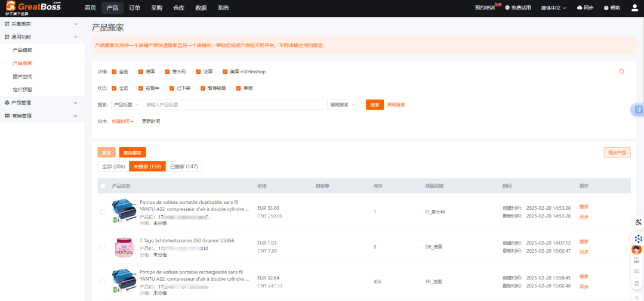This screenshot has width=644, height=301.
Task: Expand the 产品管理 sidebar section
Action: pos(42,103)
